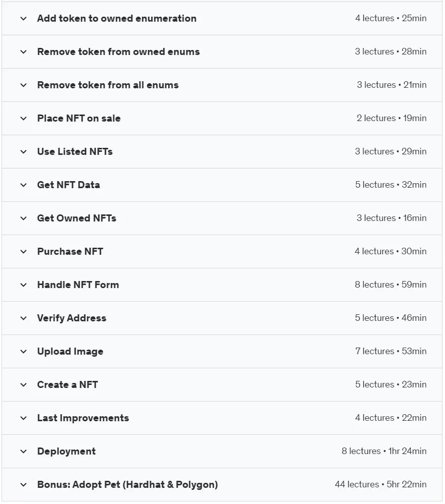Toggle the Get Owned NFTs chevron arrow
Image resolution: width=445 pixels, height=504 pixels.
[x=24, y=218]
